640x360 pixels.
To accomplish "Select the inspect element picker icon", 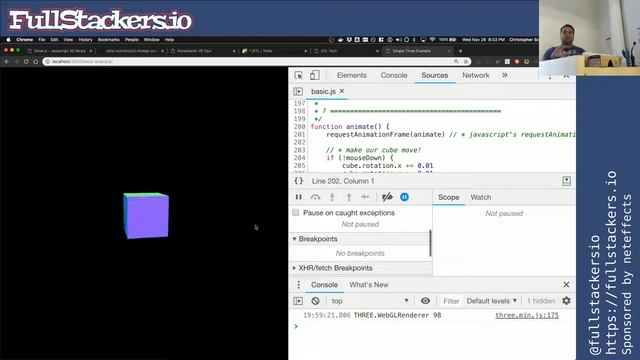I will [x=298, y=76].
